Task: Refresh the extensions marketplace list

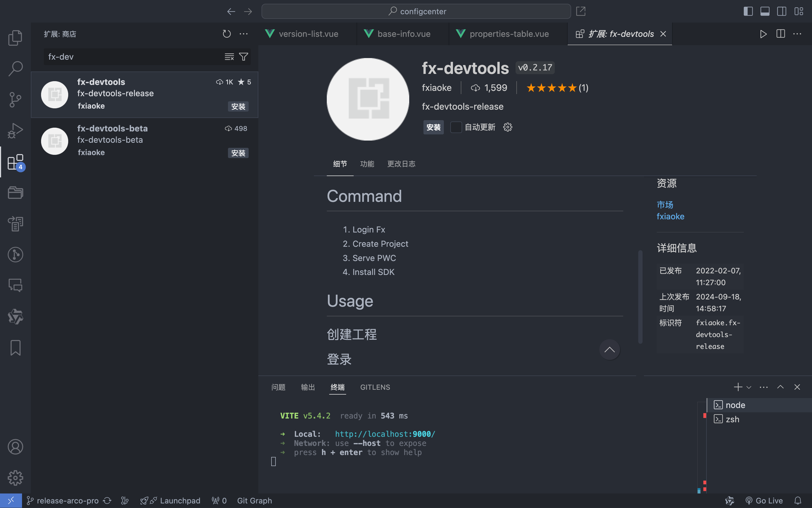Action: coord(227,34)
